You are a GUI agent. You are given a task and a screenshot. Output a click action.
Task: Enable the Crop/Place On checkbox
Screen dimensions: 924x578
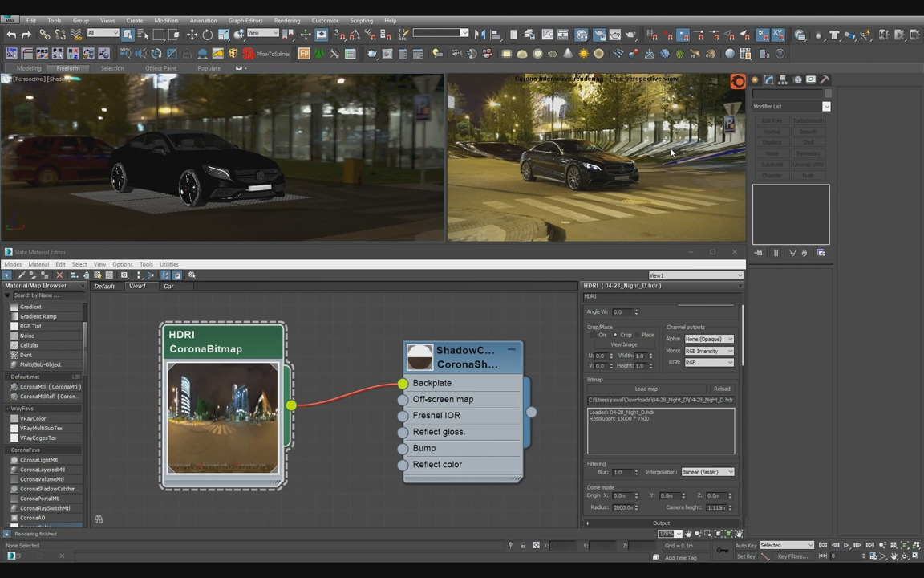[593, 335]
